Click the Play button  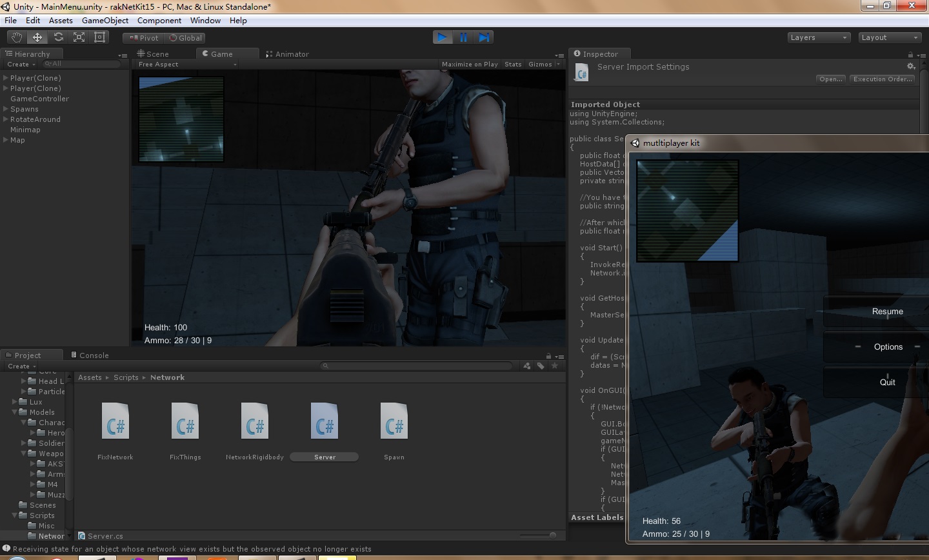click(x=443, y=37)
